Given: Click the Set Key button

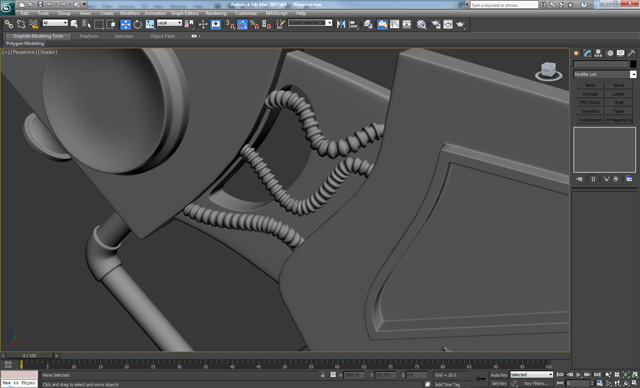Looking at the screenshot, I should [499, 384].
